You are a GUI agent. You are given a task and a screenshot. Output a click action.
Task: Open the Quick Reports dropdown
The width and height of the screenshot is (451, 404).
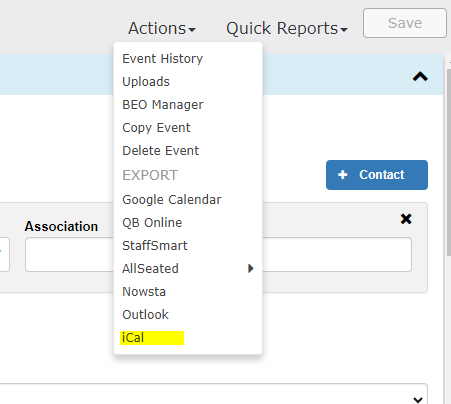(x=287, y=28)
